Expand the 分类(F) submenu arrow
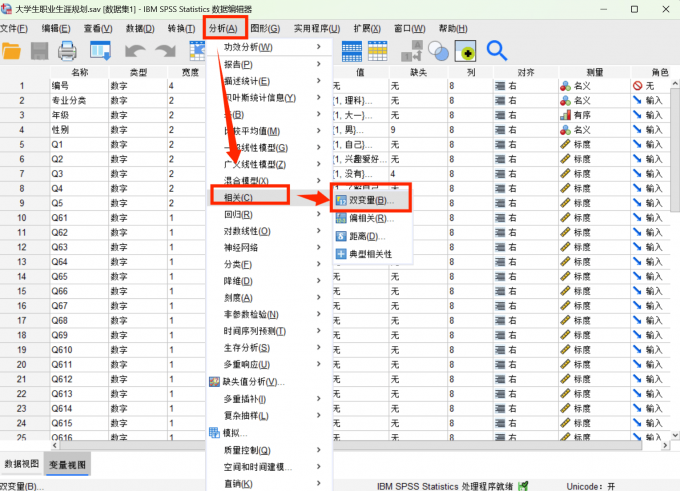The width and height of the screenshot is (680, 491). pyautogui.click(x=319, y=264)
